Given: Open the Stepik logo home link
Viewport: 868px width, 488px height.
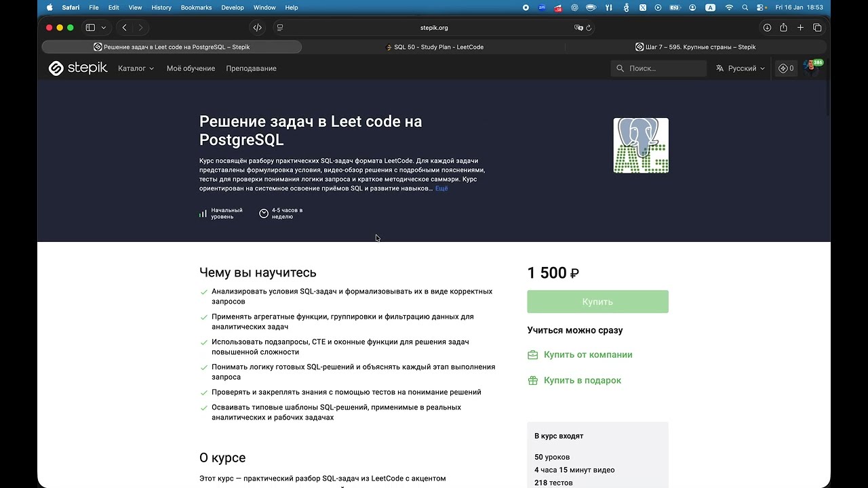Looking at the screenshot, I should point(77,68).
